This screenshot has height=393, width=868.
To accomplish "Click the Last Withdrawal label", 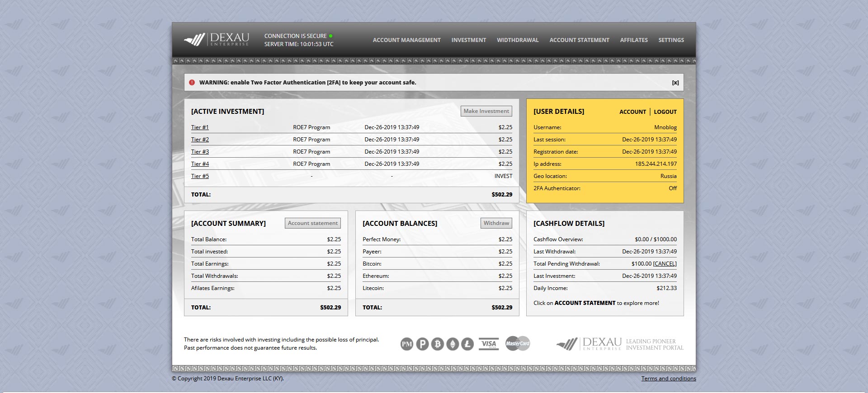I will pyautogui.click(x=554, y=252).
